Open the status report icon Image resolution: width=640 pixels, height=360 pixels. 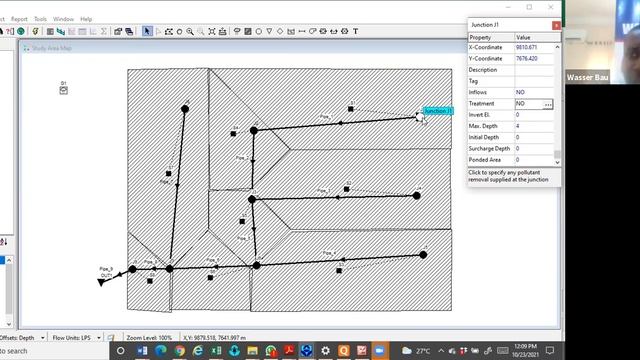[50, 31]
